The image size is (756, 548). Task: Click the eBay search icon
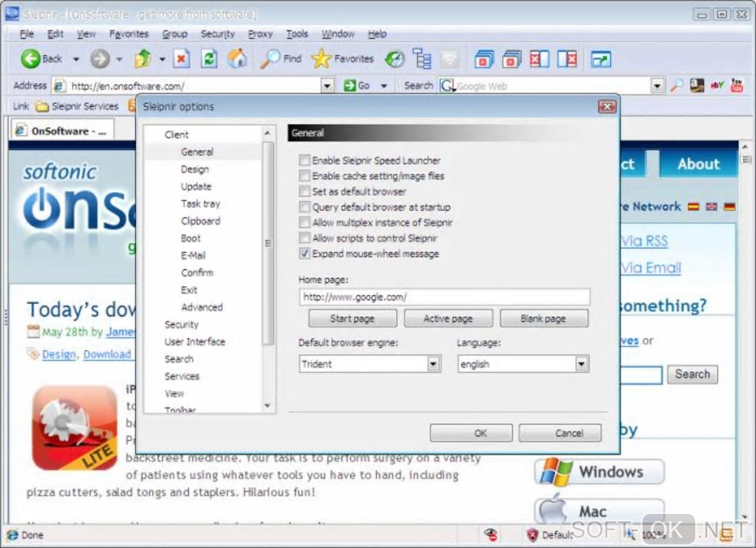pyautogui.click(x=717, y=85)
